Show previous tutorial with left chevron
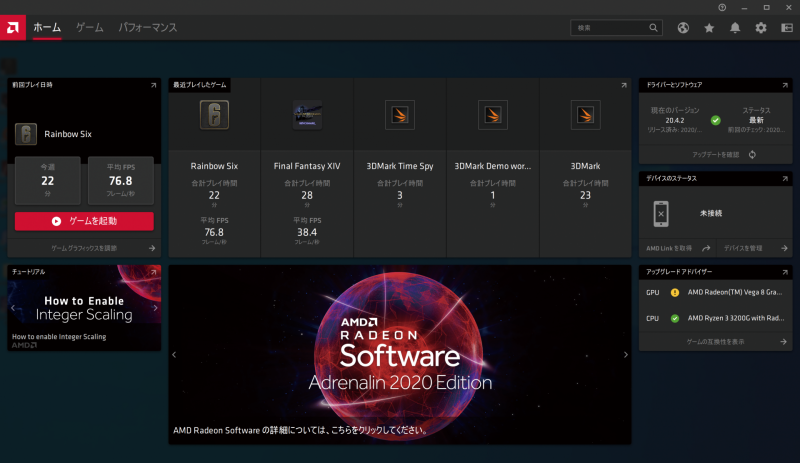Image resolution: width=800 pixels, height=463 pixels. 13,308
